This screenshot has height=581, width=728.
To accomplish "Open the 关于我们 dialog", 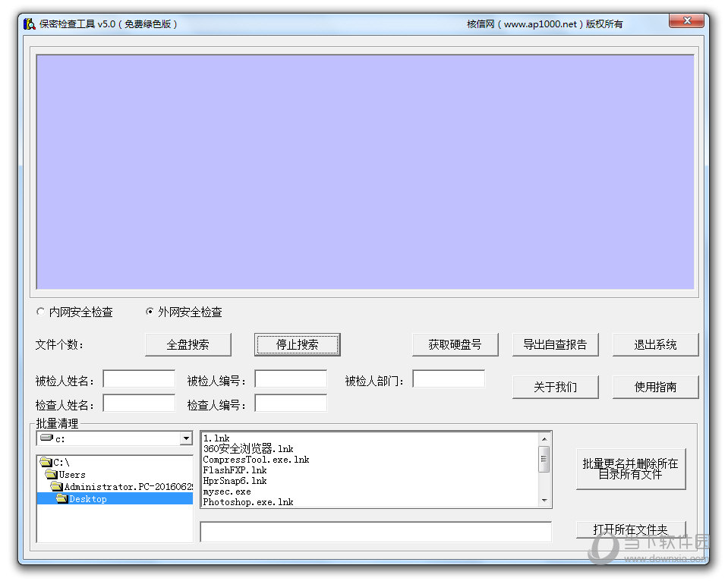I will click(x=555, y=387).
